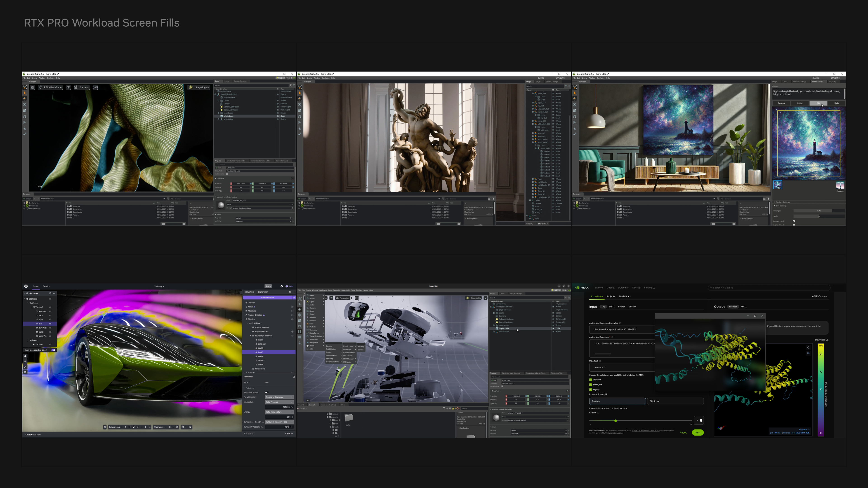868x488 pixels.
Task: Open Momentum Total Pressure dropdown
Action: (279, 402)
